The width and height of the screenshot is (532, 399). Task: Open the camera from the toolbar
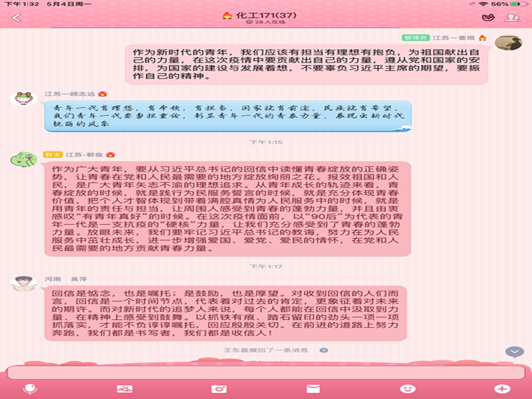point(218,389)
